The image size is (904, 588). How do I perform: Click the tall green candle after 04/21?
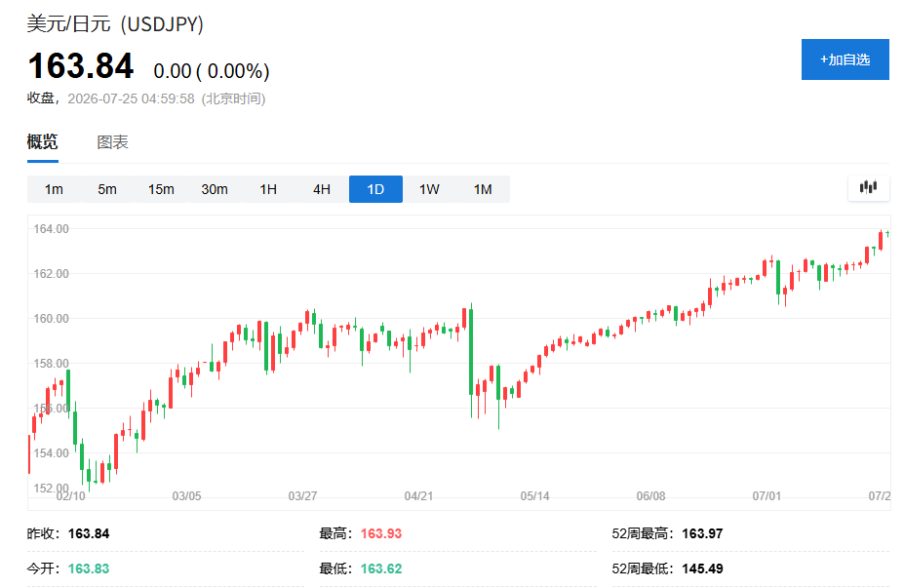click(x=471, y=353)
